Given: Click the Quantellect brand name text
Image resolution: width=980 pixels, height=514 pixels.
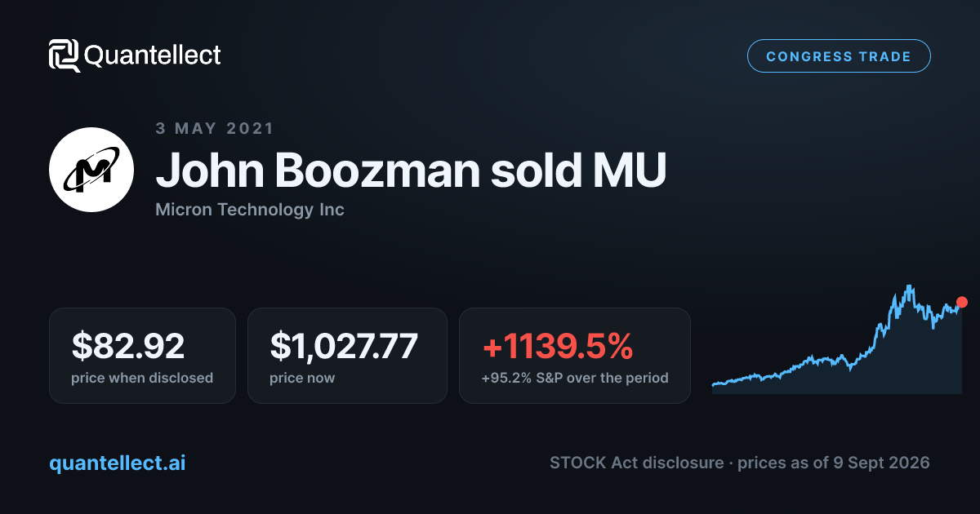Looking at the screenshot, I should pos(153,55).
